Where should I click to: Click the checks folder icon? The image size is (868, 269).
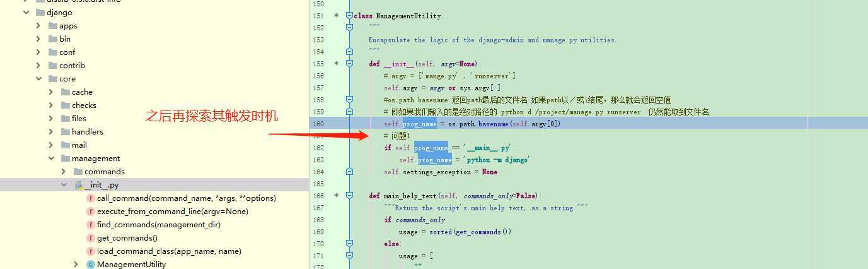click(65, 105)
